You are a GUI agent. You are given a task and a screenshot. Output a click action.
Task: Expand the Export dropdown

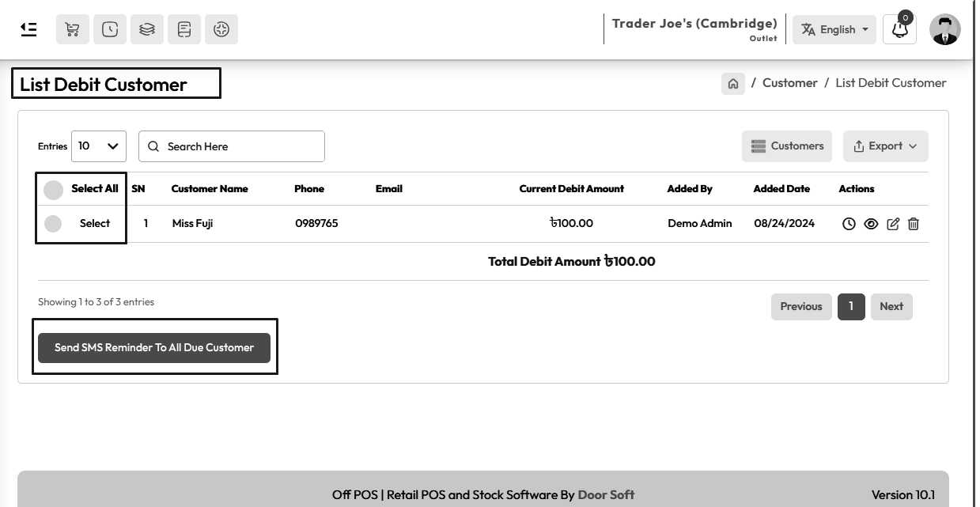[885, 146]
